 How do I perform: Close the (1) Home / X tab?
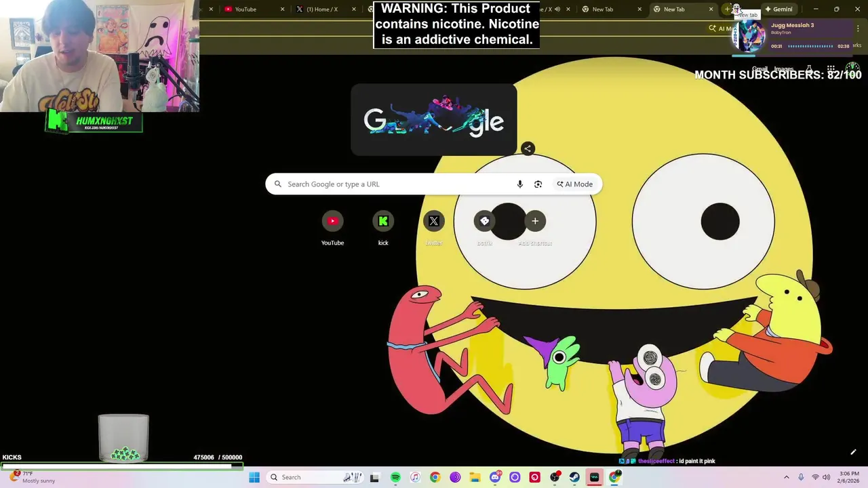tap(354, 9)
